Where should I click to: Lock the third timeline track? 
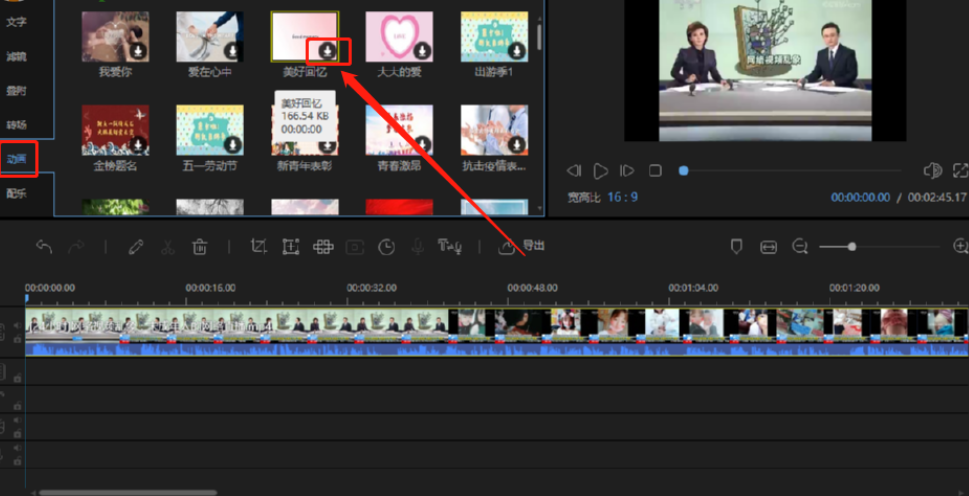coord(17,406)
